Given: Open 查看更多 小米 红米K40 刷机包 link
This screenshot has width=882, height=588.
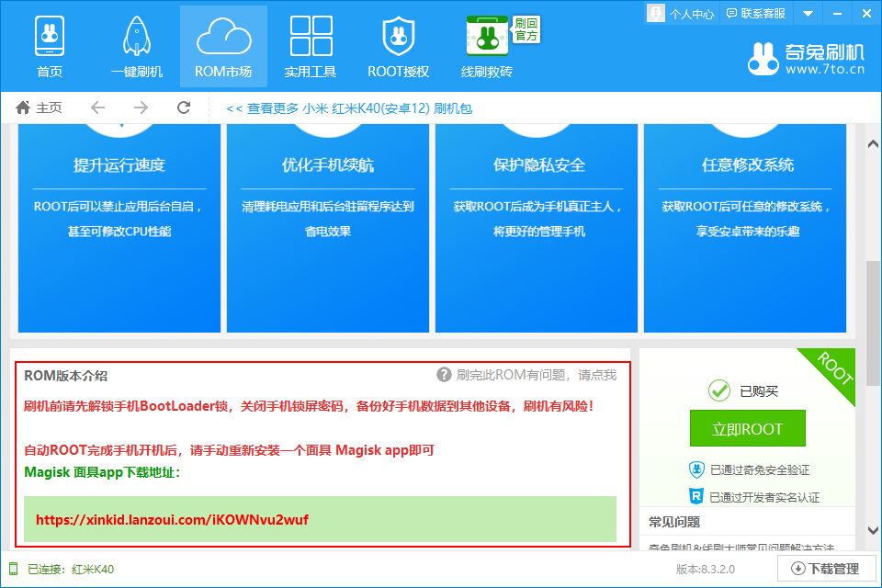Looking at the screenshot, I should [349, 108].
